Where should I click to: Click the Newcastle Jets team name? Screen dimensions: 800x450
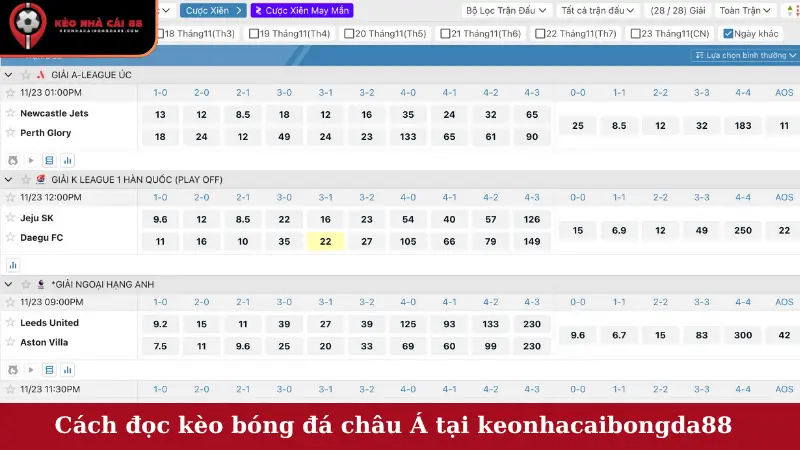pos(54,113)
